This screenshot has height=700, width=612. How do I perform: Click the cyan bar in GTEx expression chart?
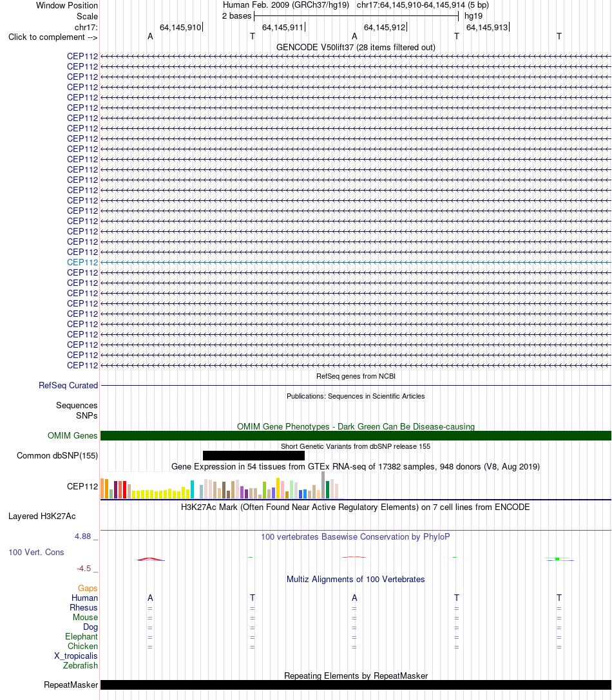tap(193, 489)
